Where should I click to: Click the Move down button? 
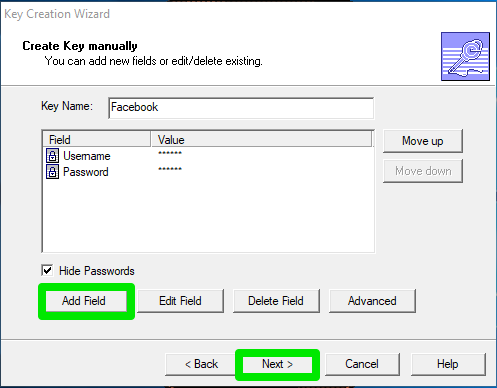tap(423, 171)
